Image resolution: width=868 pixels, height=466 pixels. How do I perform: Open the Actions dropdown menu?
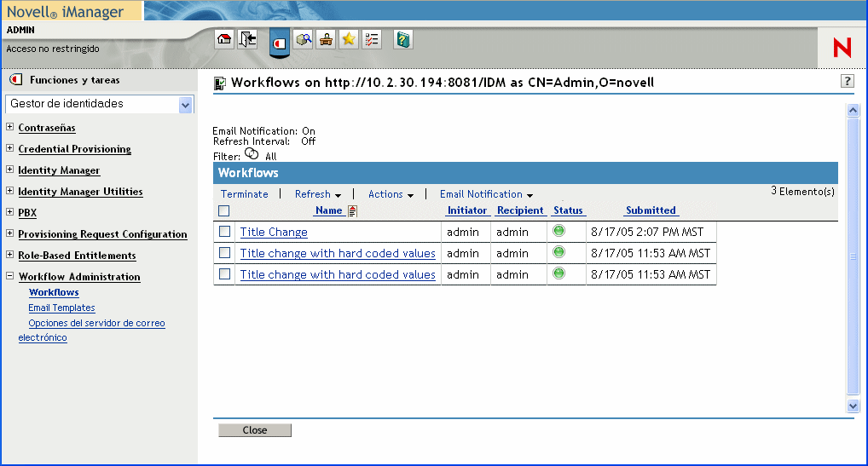tap(391, 194)
